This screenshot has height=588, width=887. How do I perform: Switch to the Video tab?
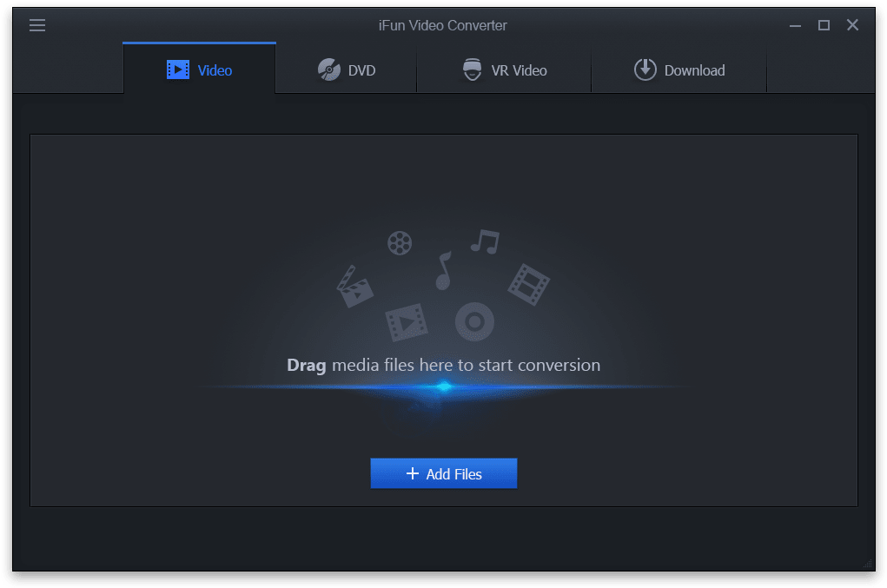click(x=199, y=69)
